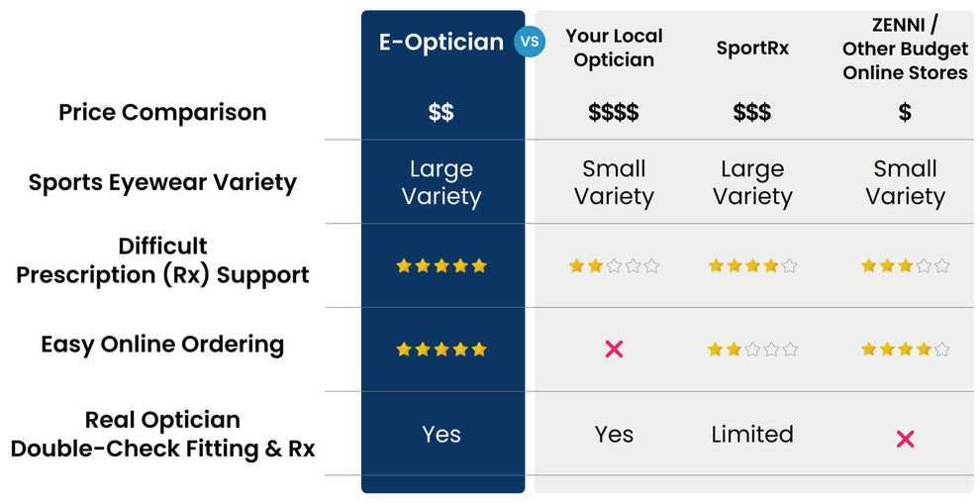Click ZENNI's four-star online ordering rating

[x=905, y=349]
